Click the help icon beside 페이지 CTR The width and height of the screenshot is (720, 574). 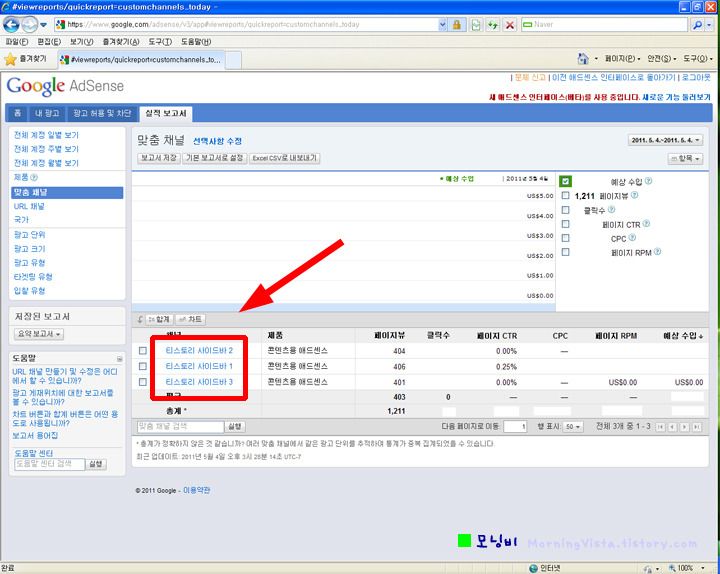(x=646, y=224)
